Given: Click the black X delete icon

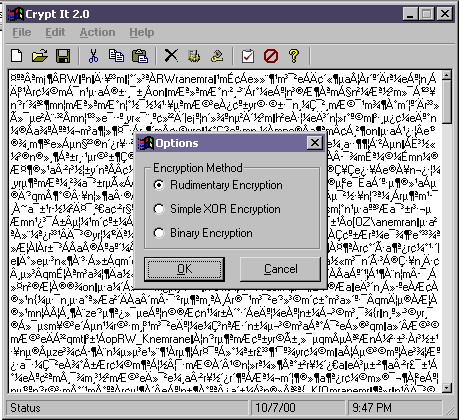Looking at the screenshot, I should click(171, 56).
